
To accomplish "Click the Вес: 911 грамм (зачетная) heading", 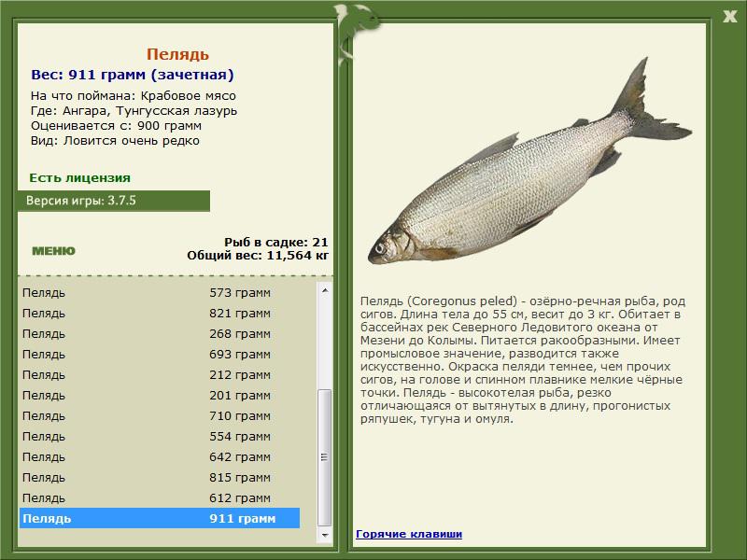I will tap(133, 75).
